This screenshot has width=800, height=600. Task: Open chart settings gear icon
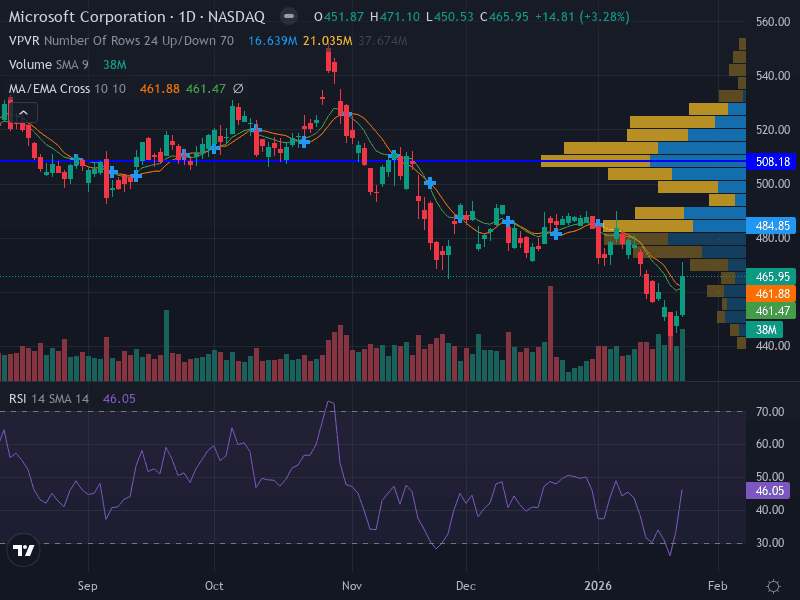pos(773,586)
